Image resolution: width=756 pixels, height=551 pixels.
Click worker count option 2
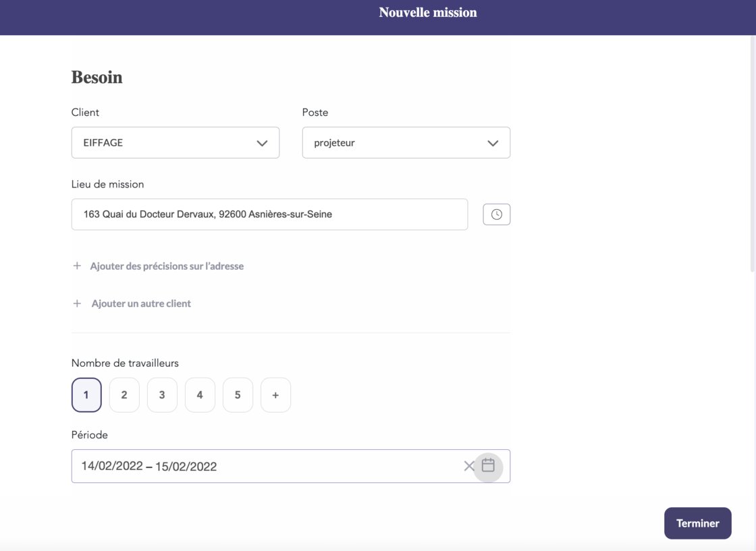coord(124,395)
